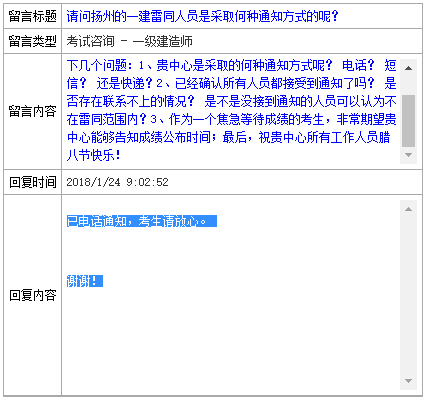
Task: Click the 留言标题 label cell
Action: click(33, 16)
